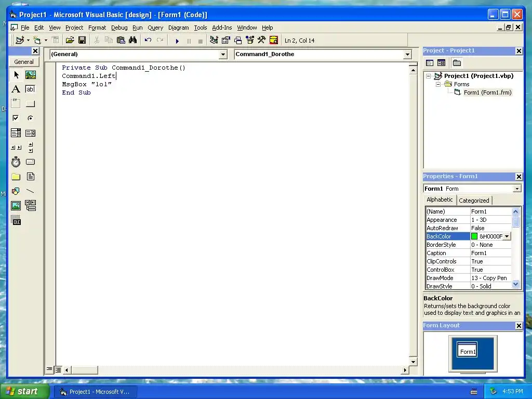Open the Form1 object dropdown in Properties
This screenshot has width=532, height=399.
[517, 189]
